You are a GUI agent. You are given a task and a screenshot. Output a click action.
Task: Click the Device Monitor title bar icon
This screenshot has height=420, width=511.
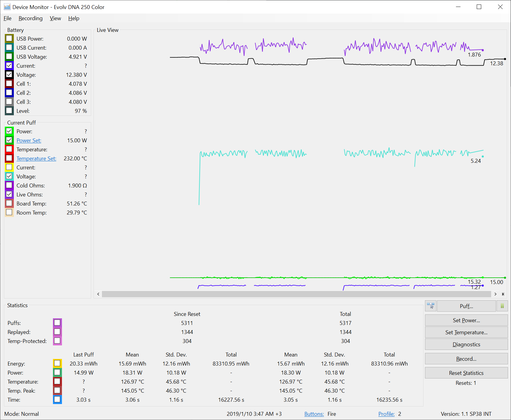[7, 7]
